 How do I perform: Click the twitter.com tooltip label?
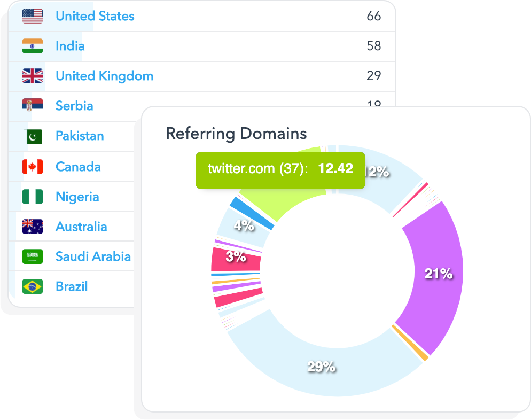(280, 169)
